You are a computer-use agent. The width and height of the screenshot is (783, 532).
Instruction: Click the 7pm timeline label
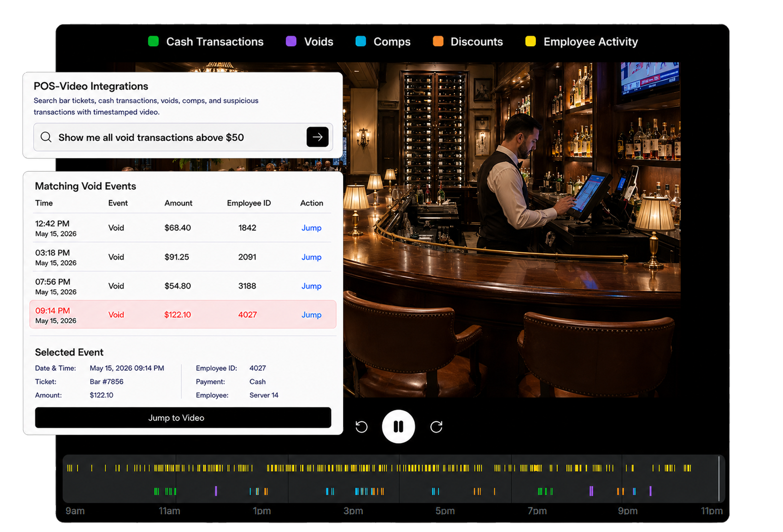(x=537, y=511)
